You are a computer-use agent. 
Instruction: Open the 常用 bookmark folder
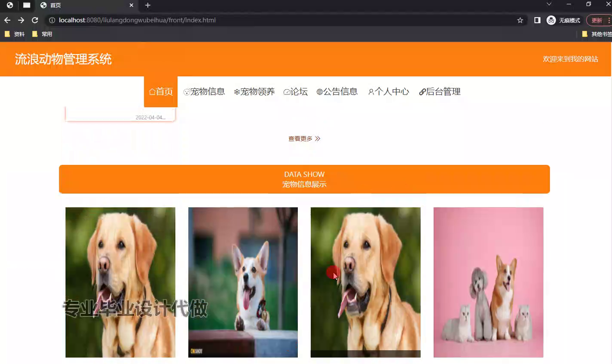tap(42, 34)
